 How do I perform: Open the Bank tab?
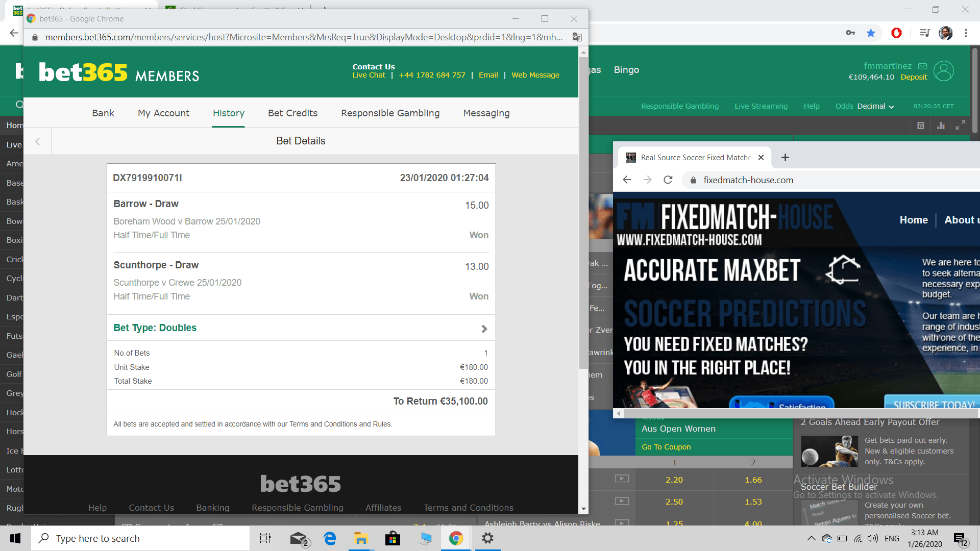(103, 113)
